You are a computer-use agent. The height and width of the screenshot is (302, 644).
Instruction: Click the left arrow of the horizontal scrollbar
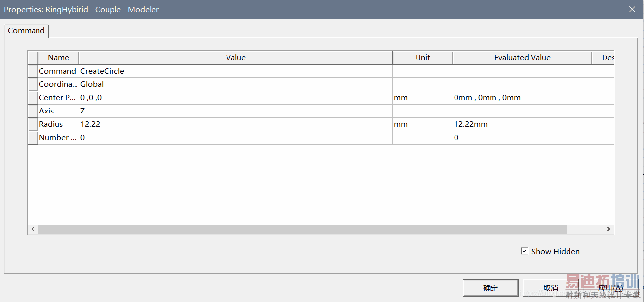tap(33, 229)
